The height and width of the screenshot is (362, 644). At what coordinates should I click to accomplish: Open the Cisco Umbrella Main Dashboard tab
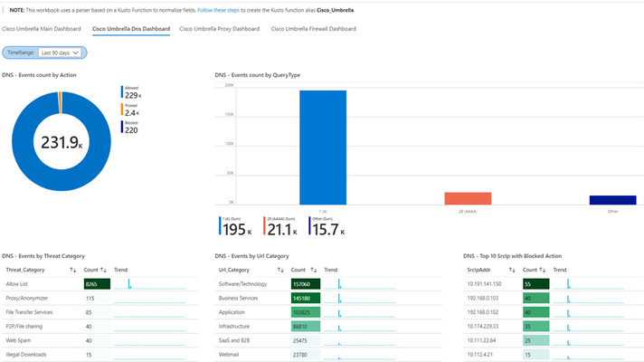(41, 29)
